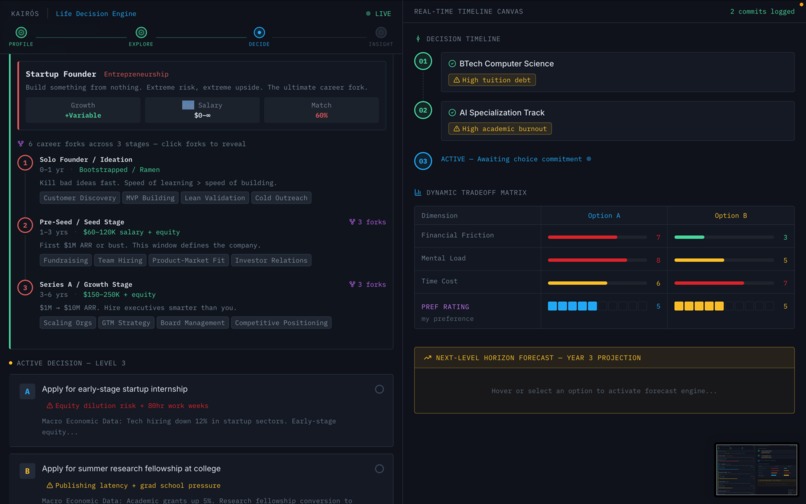
Task: Click the fork icon beside career forks
Action: pyautogui.click(x=21, y=144)
